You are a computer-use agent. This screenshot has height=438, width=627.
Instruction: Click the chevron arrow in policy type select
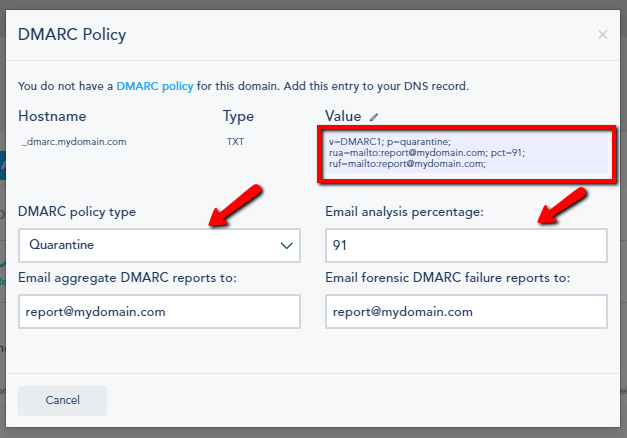[287, 244]
